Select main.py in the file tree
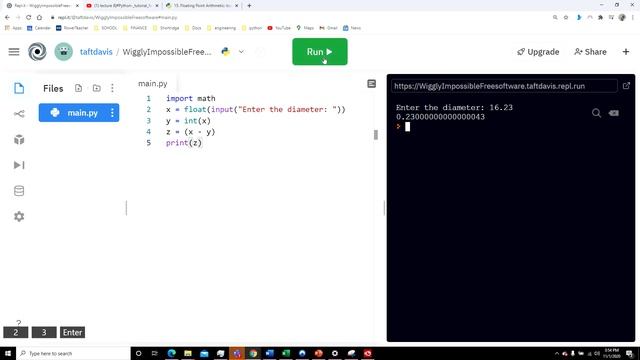The image size is (640, 360). [x=79, y=113]
